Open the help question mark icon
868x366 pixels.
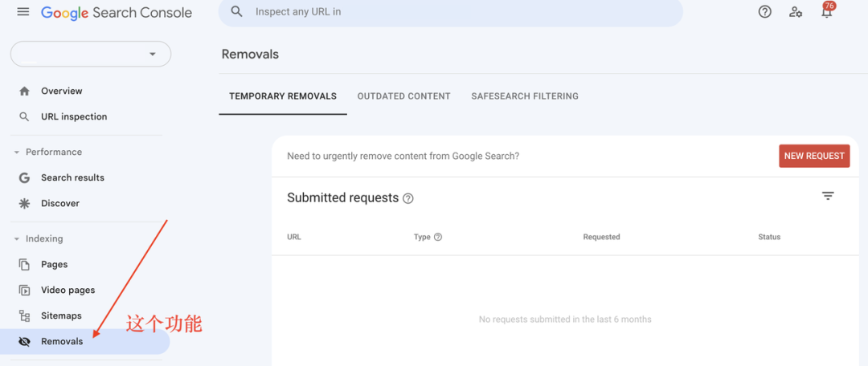coord(764,11)
